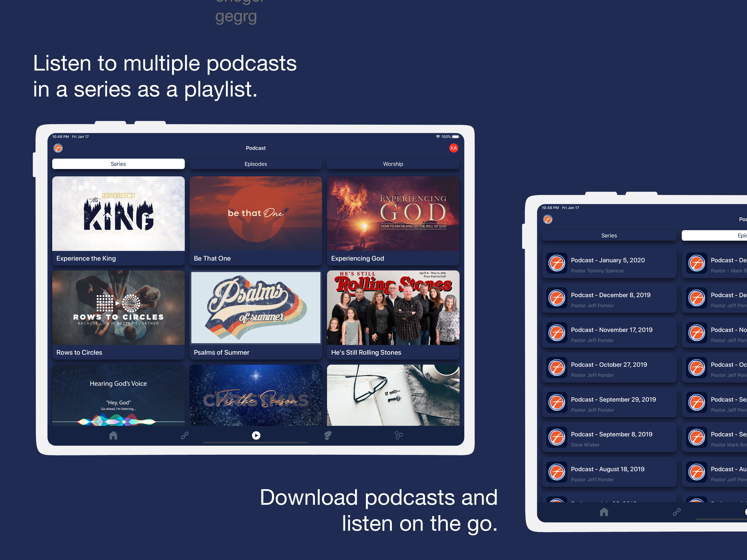Open the Be That One series thumbnail

(x=256, y=214)
